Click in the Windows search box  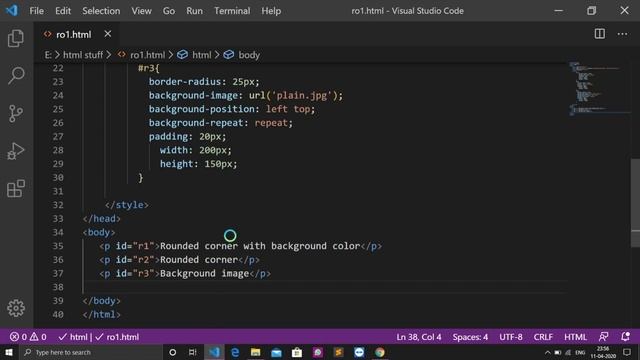92,352
